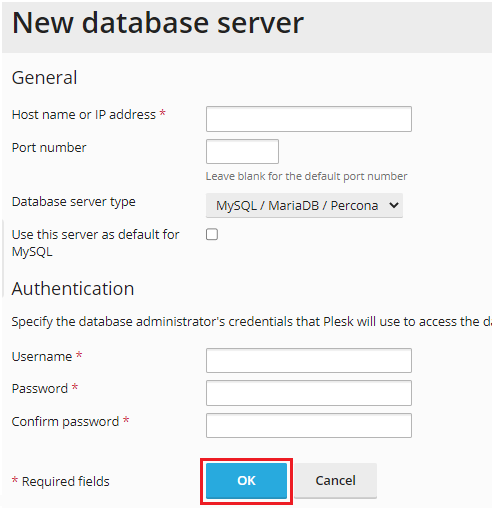
Task: Click the blue OK button
Action: pos(246,480)
